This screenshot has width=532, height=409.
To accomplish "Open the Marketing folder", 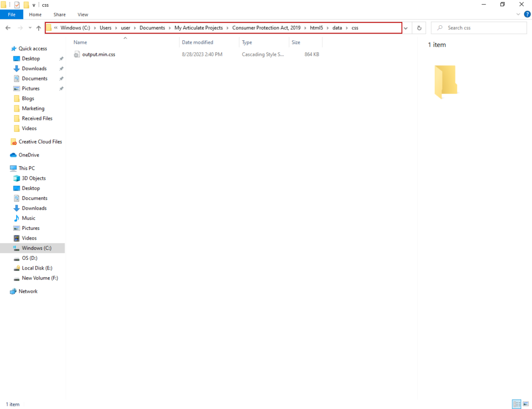I will tap(33, 108).
